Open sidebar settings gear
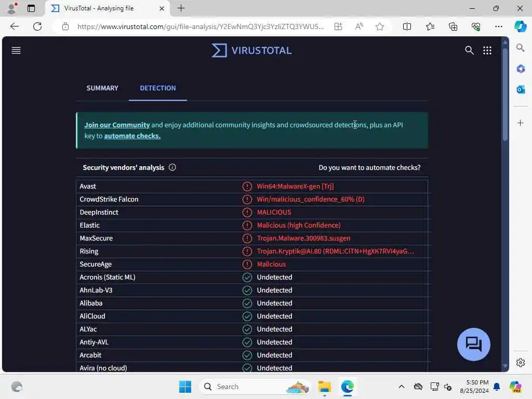The width and height of the screenshot is (532, 399). point(521,363)
